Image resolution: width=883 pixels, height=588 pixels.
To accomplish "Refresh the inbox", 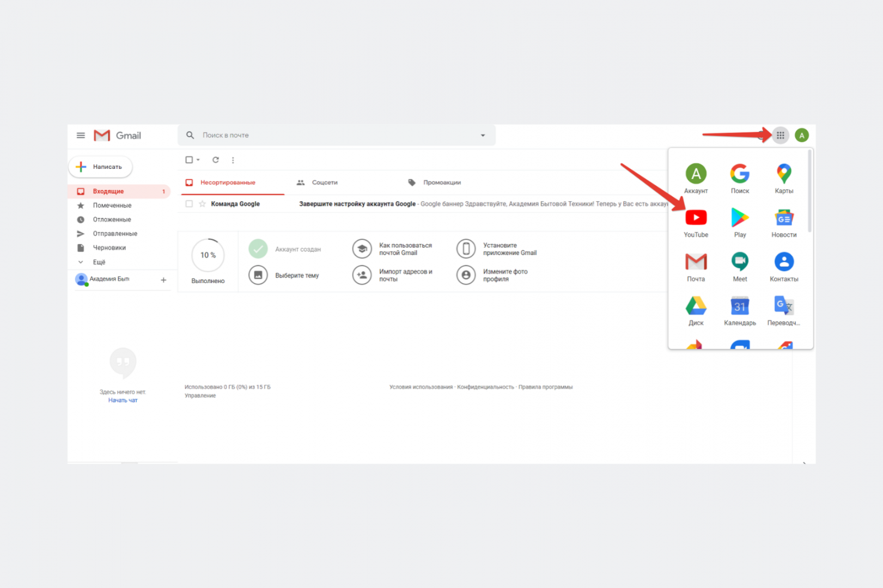I will (216, 160).
